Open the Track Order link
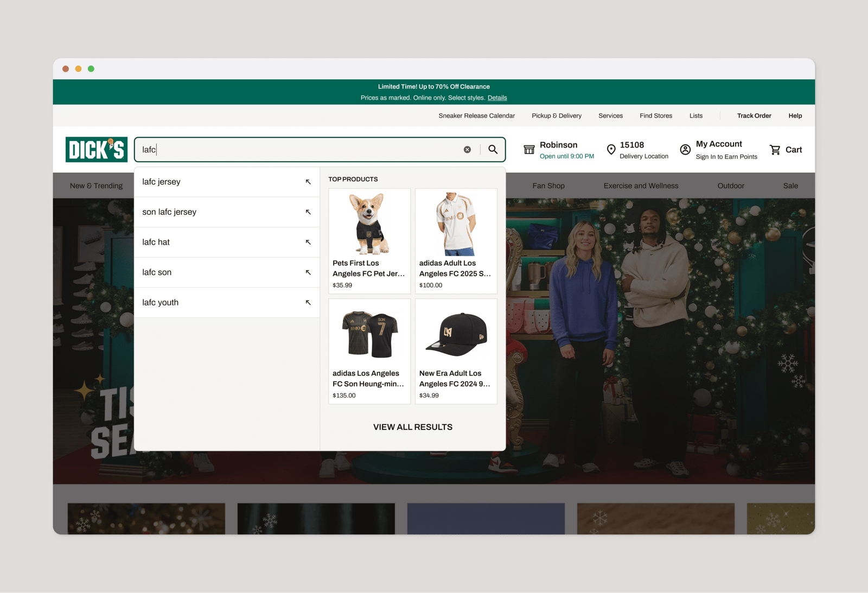Viewport: 868px width, 593px height. point(754,116)
